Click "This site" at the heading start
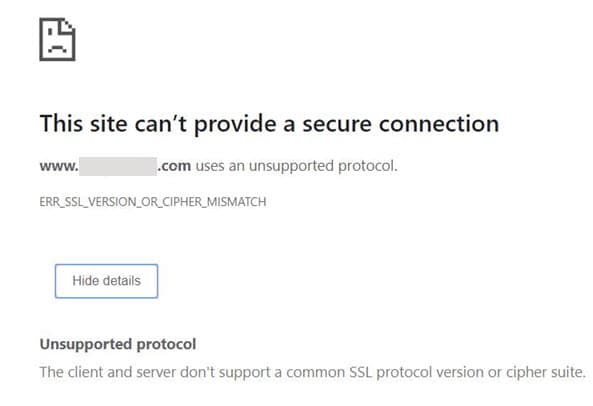This screenshot has height=406, width=593. pos(83,124)
